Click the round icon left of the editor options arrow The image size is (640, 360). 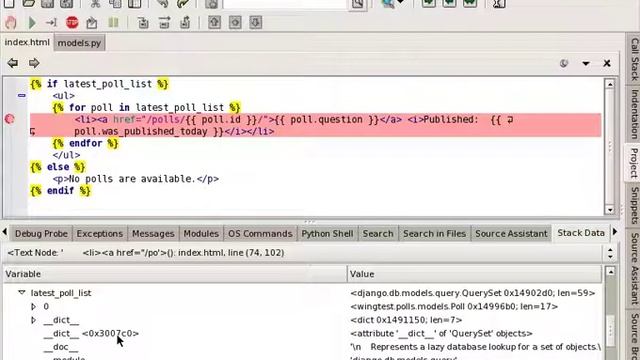point(564,63)
